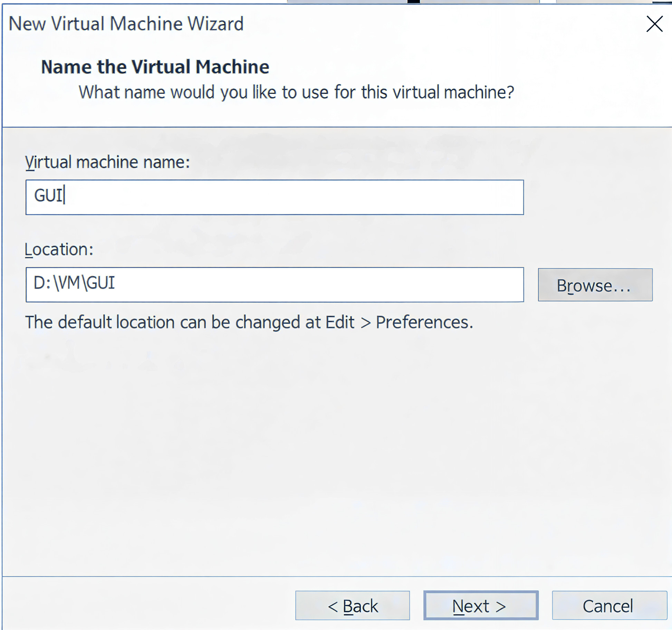Click the wizard title bar text
672x630 pixels.
[126, 24]
